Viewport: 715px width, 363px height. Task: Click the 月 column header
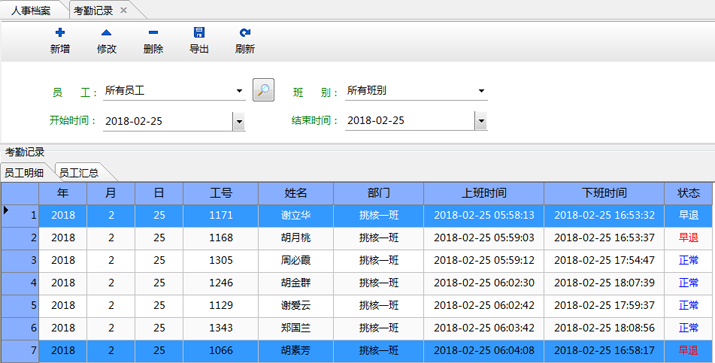pyautogui.click(x=111, y=193)
